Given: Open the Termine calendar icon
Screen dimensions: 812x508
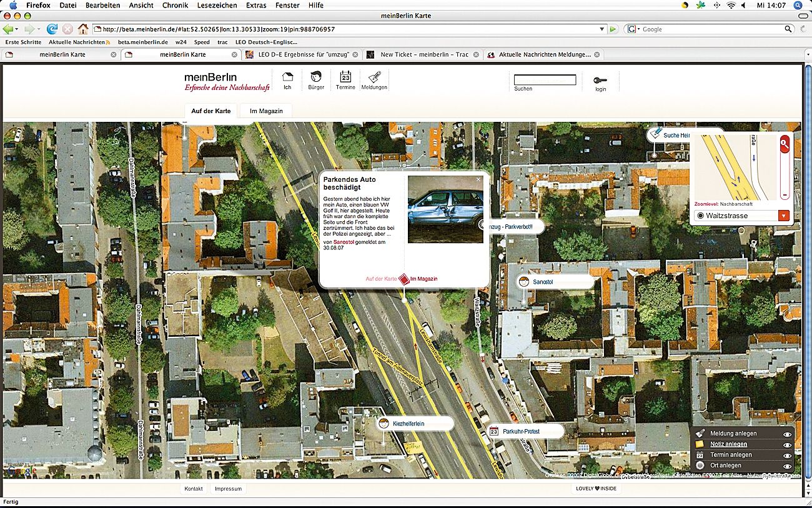Looking at the screenshot, I should coord(345,77).
